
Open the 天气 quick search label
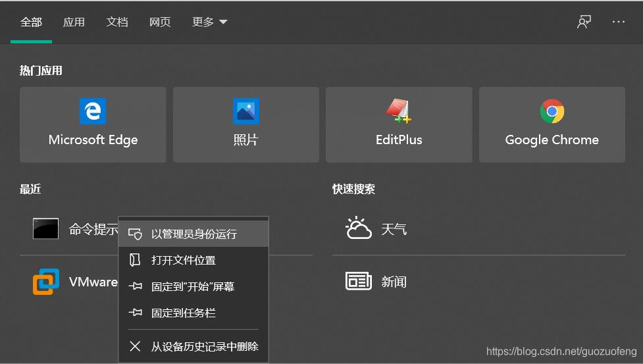tap(394, 228)
